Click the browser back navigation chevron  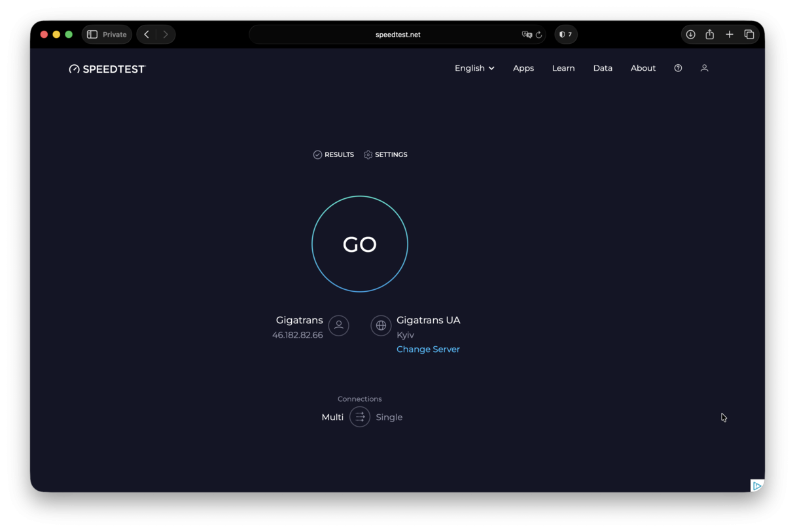coord(146,34)
